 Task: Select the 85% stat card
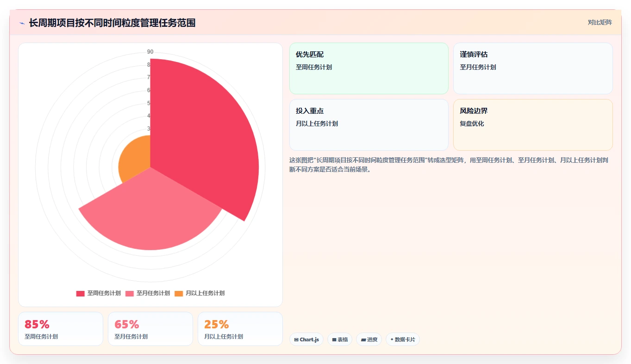[x=61, y=329]
